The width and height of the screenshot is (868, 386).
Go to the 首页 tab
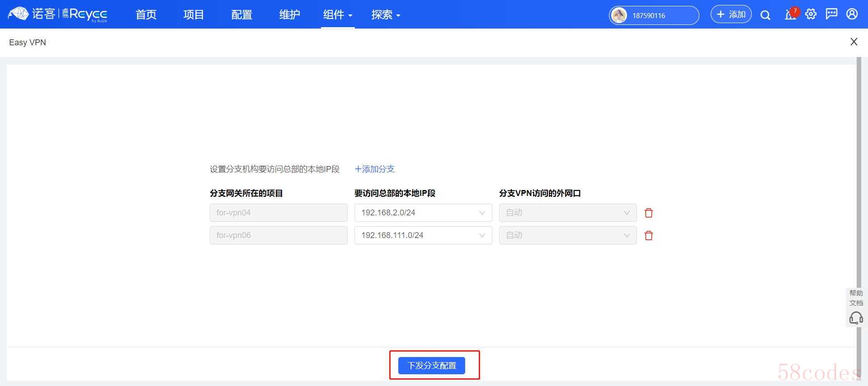pyautogui.click(x=146, y=15)
